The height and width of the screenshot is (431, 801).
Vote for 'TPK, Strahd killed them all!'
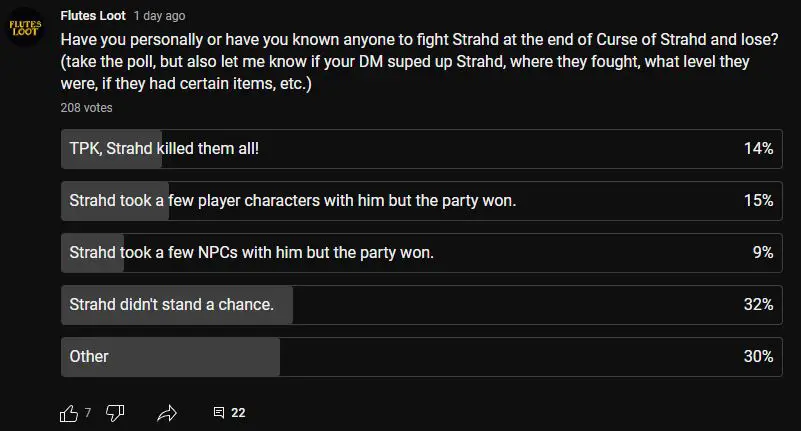tap(421, 149)
